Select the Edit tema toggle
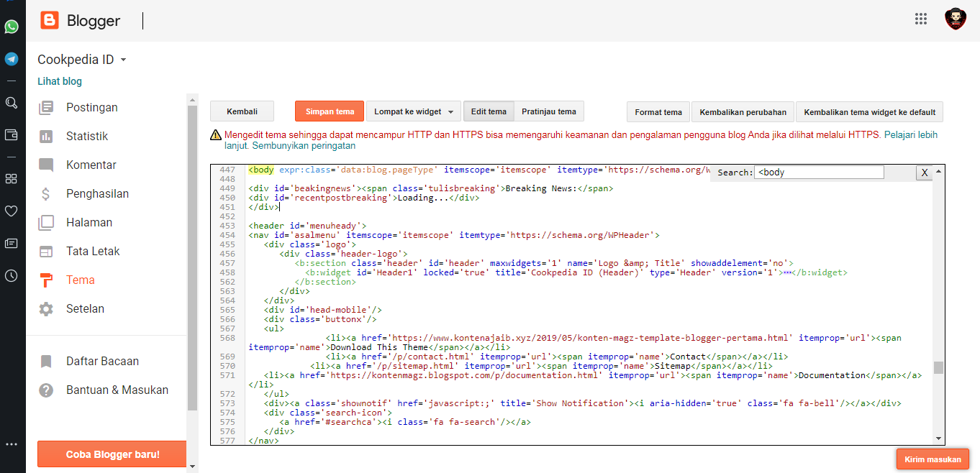This screenshot has height=473, width=980. [489, 111]
